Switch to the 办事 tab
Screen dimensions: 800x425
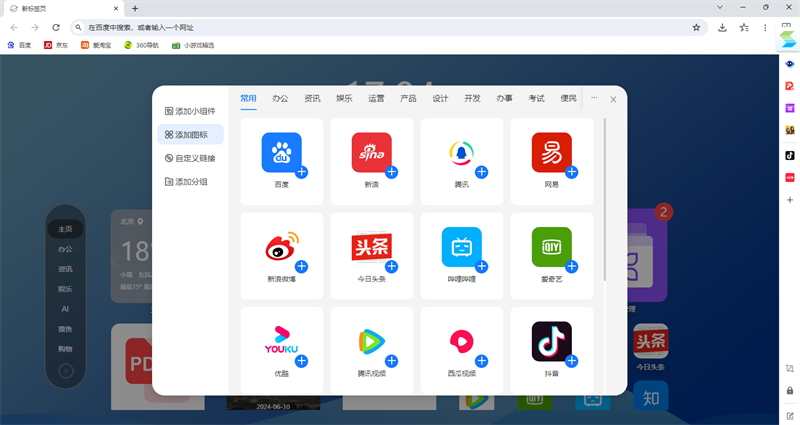click(505, 98)
